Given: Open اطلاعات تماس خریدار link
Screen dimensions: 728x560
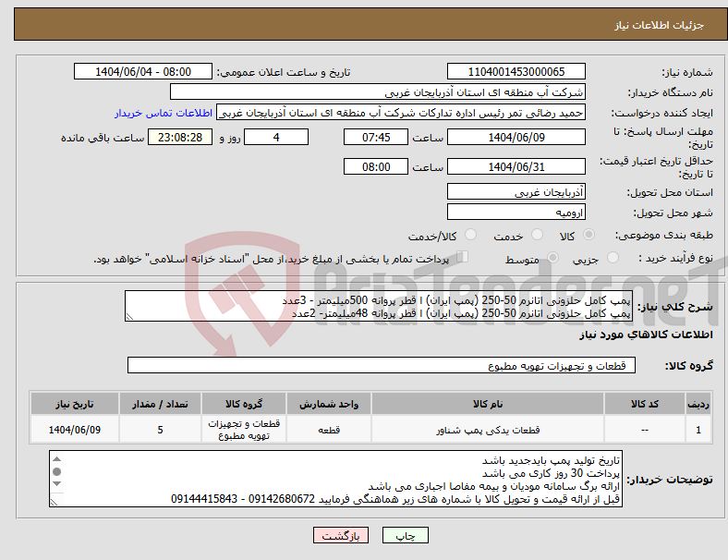Looking at the screenshot, I should click(x=164, y=113).
